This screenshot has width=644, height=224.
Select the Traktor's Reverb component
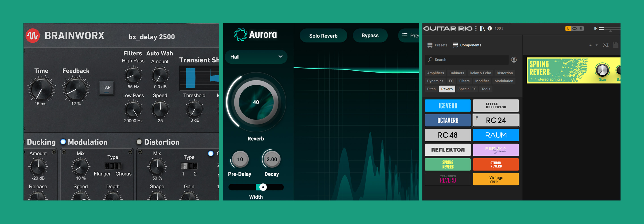448,179
